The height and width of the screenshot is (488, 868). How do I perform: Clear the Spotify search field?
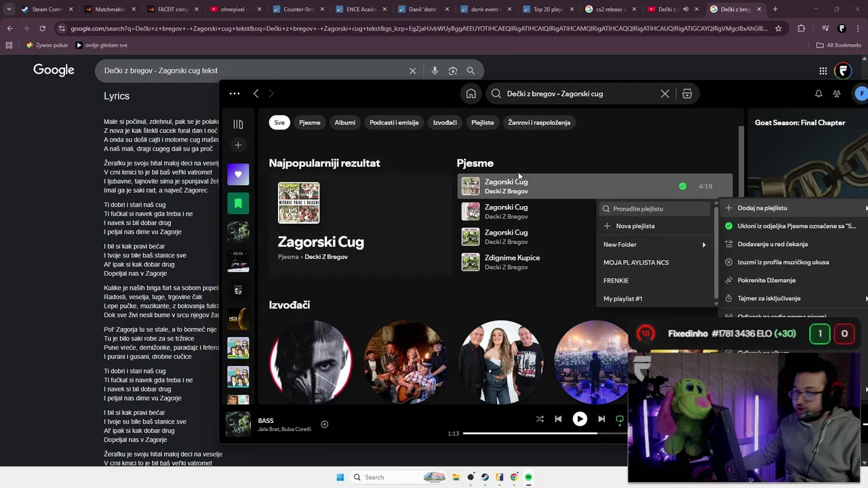coord(665,94)
